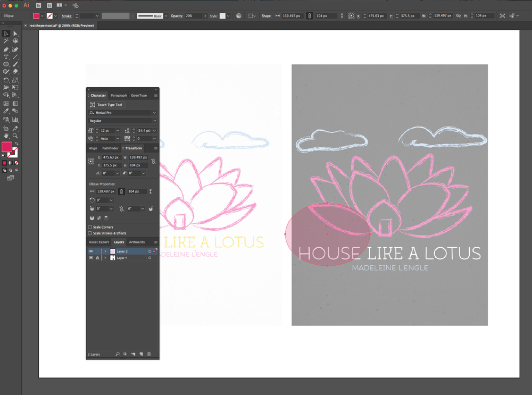Select the Curvature tool

click(x=15, y=49)
